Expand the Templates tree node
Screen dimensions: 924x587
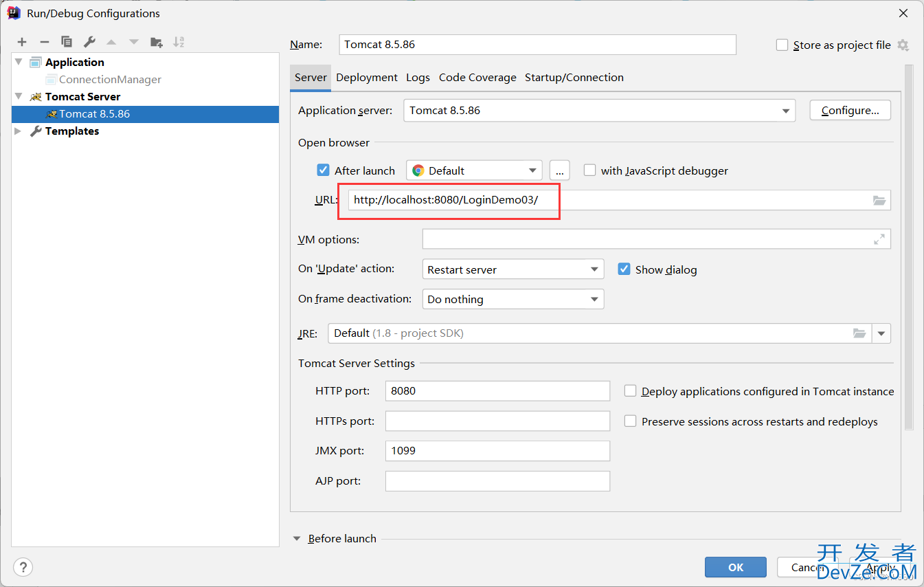18,131
